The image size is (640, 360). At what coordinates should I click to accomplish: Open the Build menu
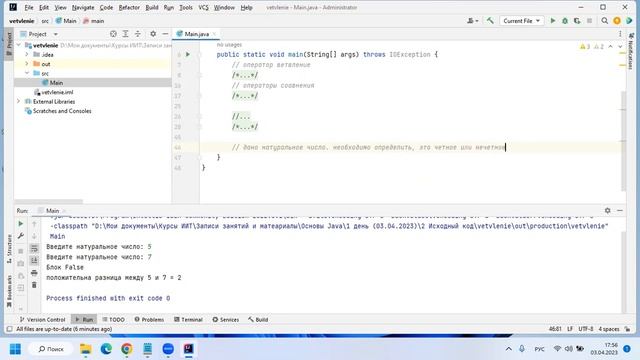(x=152, y=7)
